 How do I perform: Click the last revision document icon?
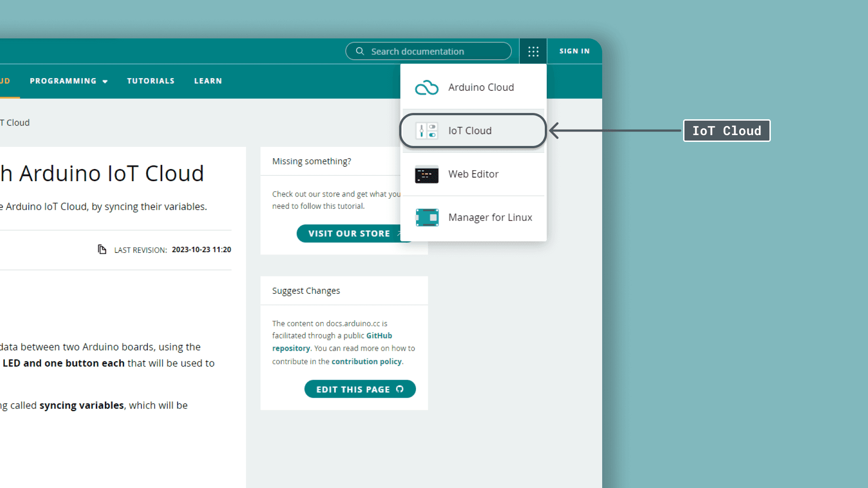pyautogui.click(x=102, y=249)
